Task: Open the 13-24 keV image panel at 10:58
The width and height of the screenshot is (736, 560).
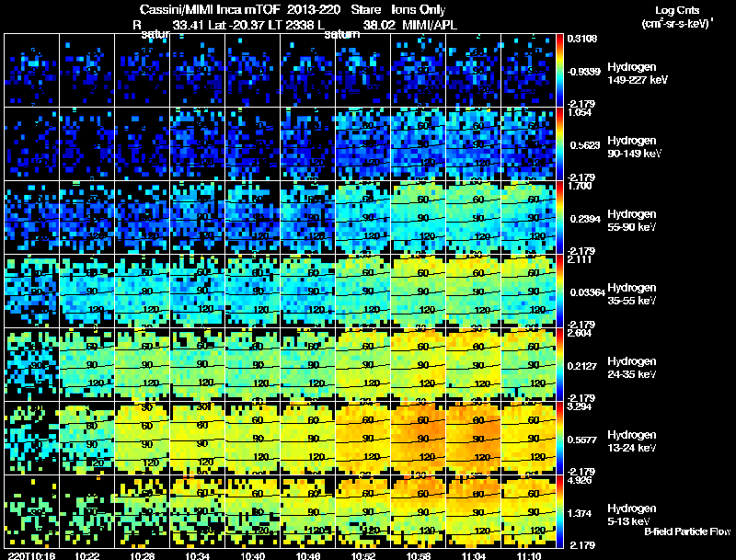Action: (x=419, y=439)
